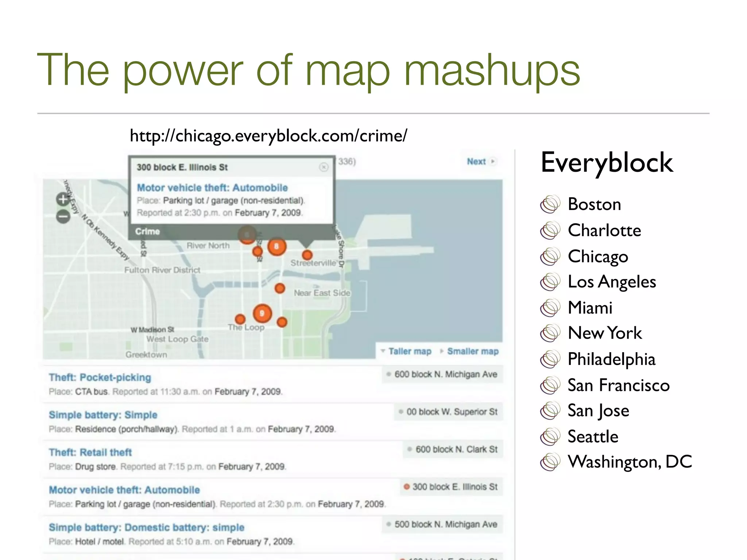This screenshot has width=747, height=560.
Task: Click the Philadelphia list item
Action: coord(611,359)
